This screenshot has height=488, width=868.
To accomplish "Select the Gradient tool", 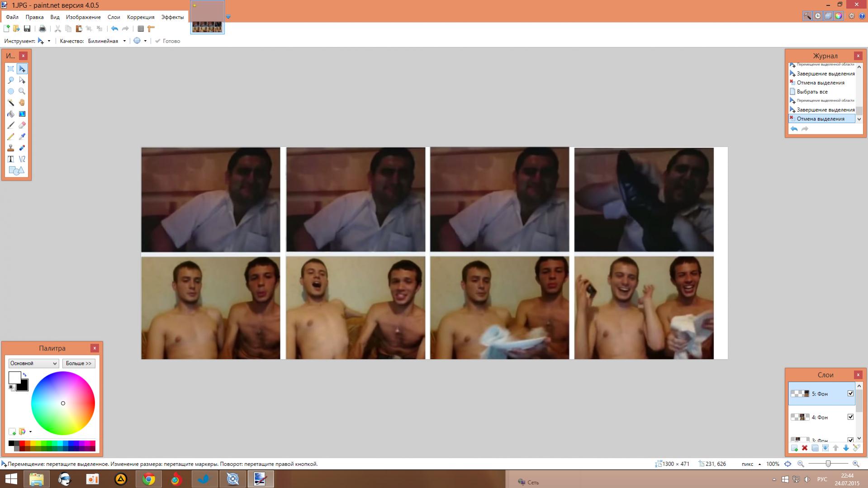I will pyautogui.click(x=22, y=114).
